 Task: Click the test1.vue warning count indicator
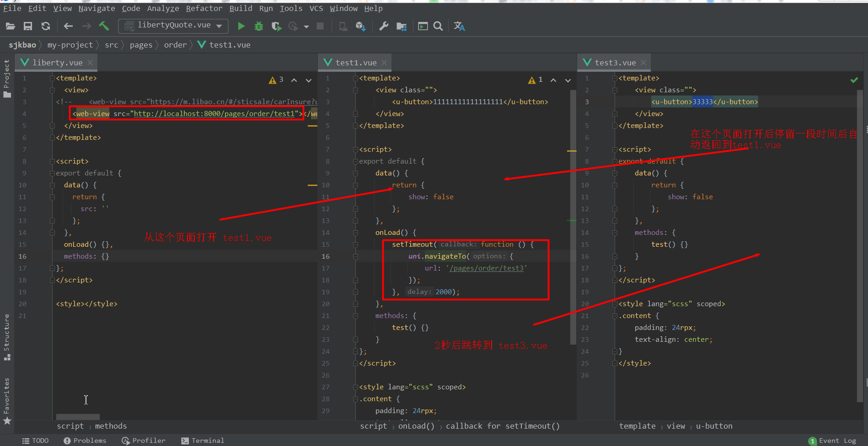(536, 80)
